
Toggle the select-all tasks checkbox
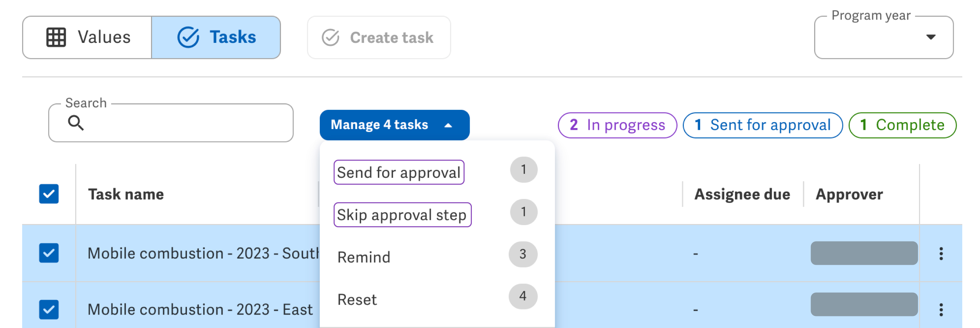[49, 194]
